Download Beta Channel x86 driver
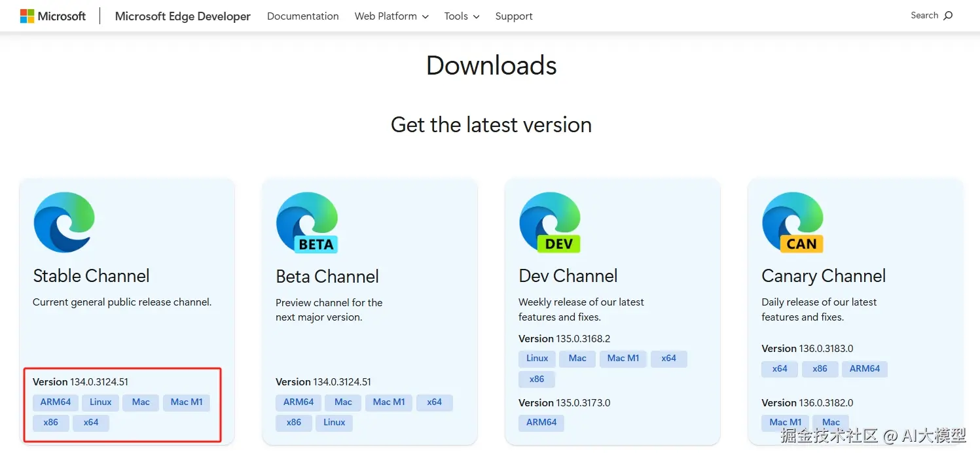Screen dimensions: 980x458 (294, 423)
